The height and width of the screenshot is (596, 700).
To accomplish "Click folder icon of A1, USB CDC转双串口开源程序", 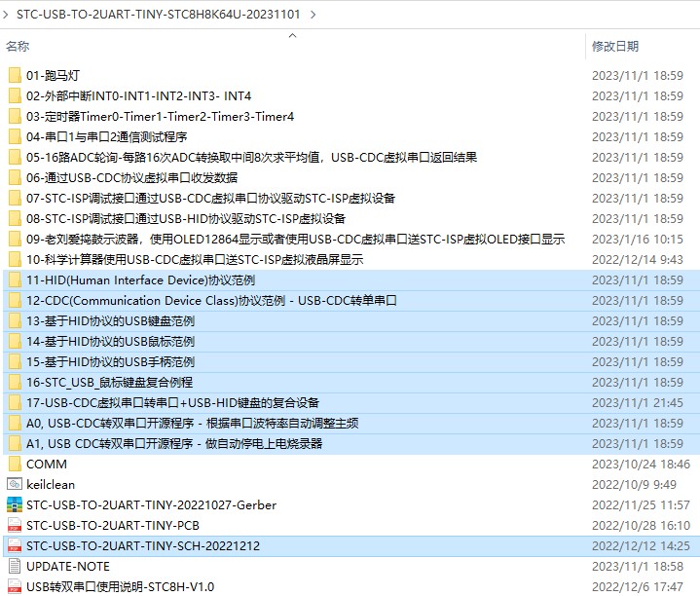I will click(15, 444).
